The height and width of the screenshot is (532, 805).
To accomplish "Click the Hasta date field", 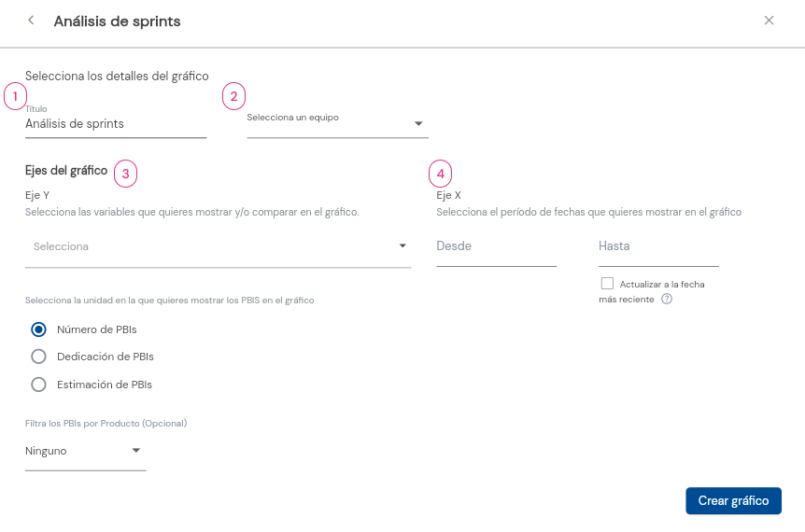I will 658,248.
